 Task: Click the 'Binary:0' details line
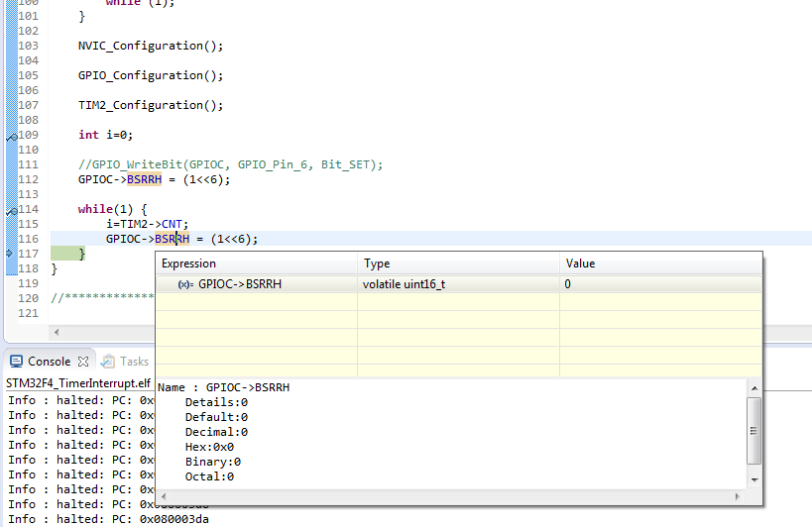[x=213, y=462]
